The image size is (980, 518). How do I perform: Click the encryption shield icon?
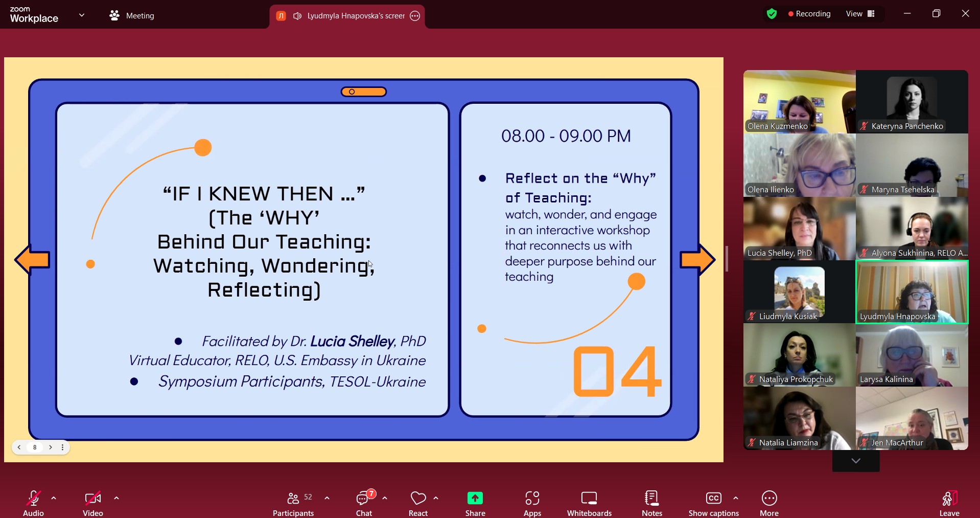772,14
